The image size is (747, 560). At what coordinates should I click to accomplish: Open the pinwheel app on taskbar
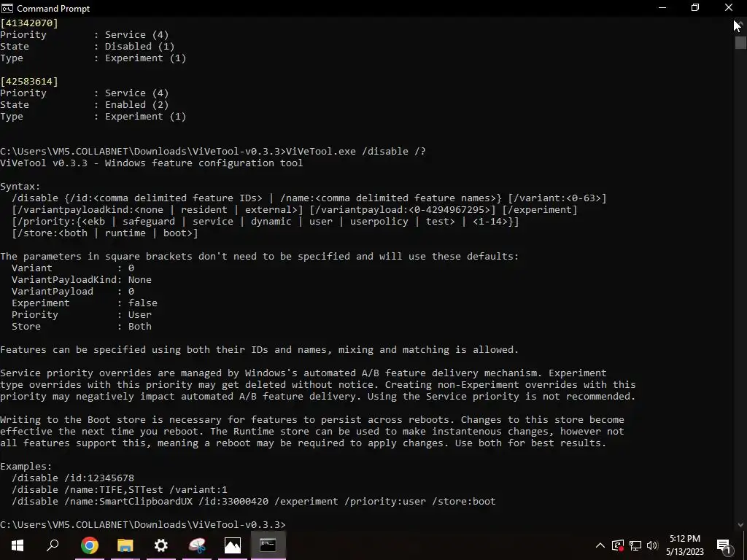197,545
